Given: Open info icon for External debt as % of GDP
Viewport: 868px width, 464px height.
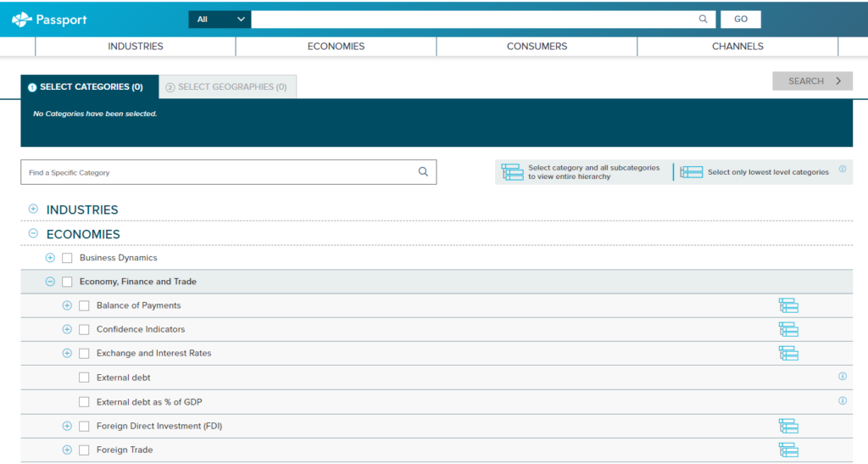Looking at the screenshot, I should (843, 401).
